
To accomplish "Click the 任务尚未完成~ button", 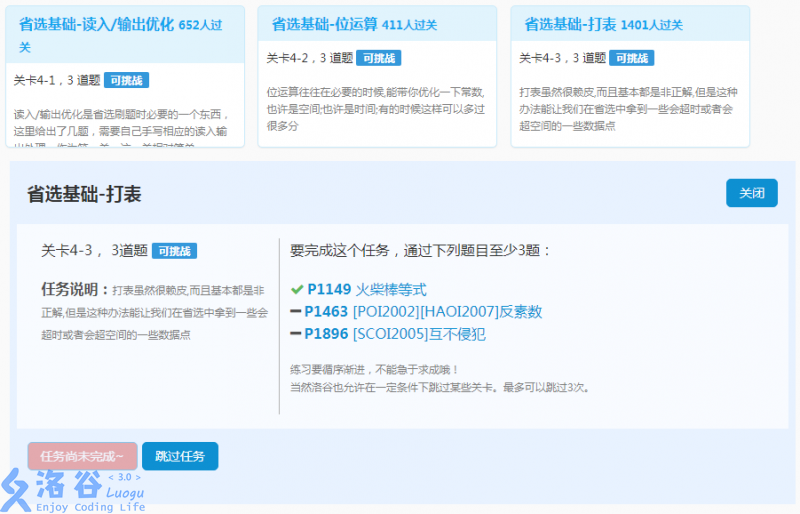I will click(83, 456).
